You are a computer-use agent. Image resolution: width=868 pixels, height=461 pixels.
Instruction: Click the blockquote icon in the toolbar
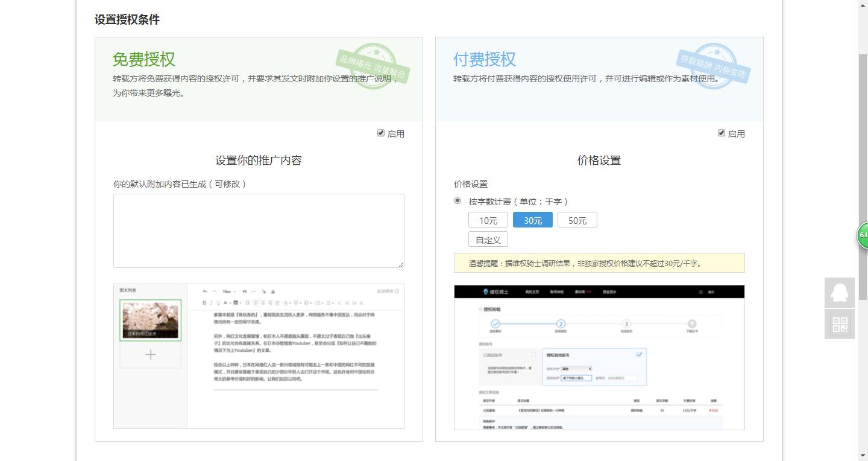tap(245, 290)
